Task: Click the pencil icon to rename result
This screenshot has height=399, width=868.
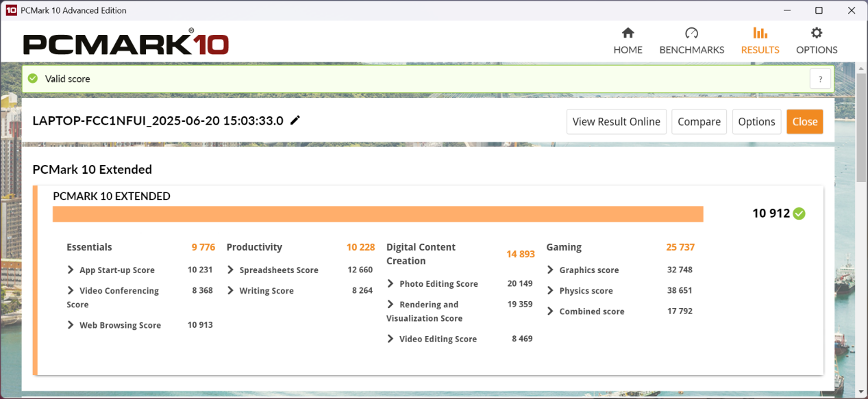Action: [x=295, y=120]
